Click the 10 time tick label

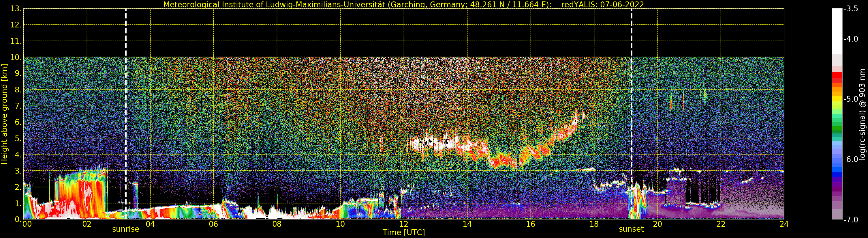click(340, 224)
